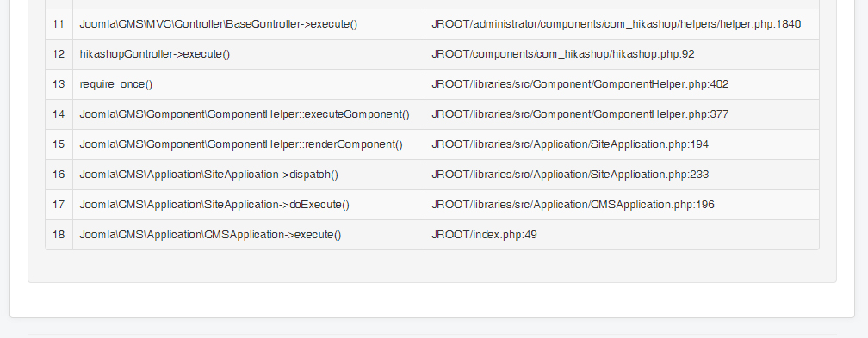
Task: Select row number 15 cell
Action: click(59, 144)
